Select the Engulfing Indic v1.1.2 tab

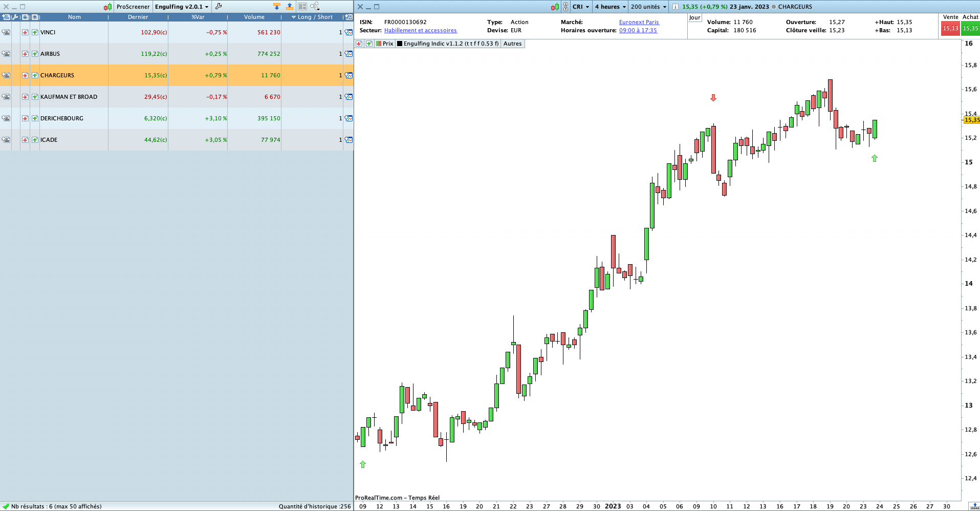[x=448, y=44]
